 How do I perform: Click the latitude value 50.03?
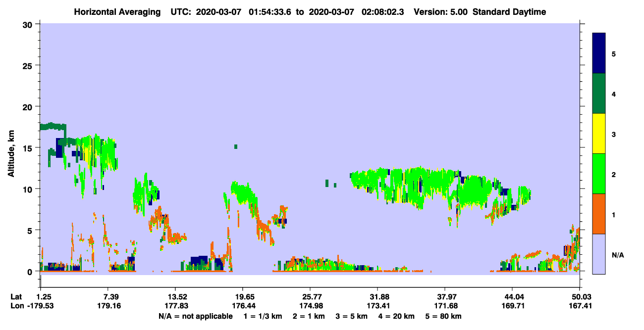(x=580, y=296)
